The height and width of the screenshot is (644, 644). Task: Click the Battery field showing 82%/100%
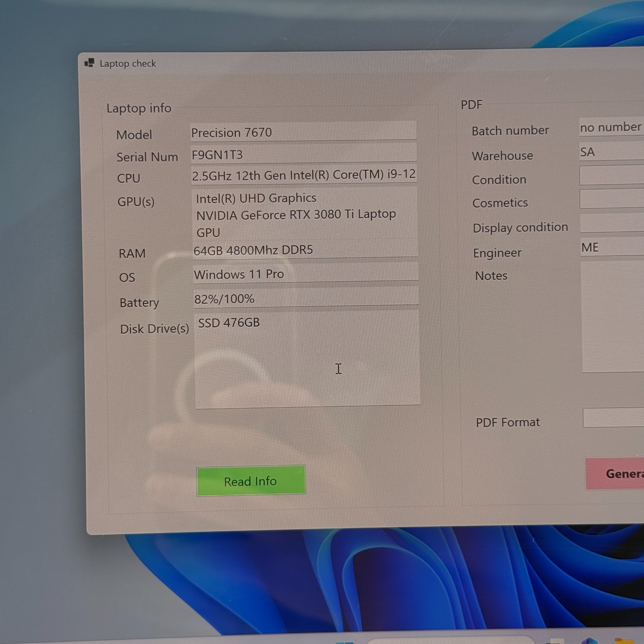point(306,298)
